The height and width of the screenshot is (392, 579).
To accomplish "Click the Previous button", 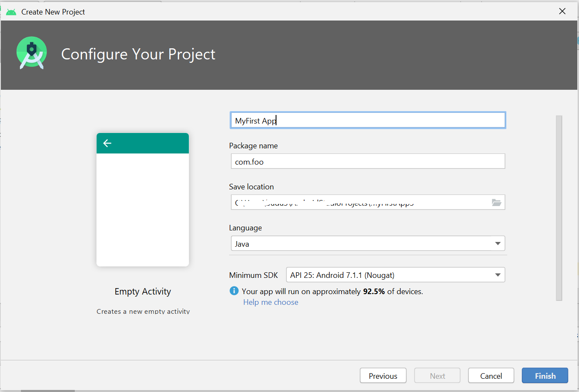I will [383, 375].
